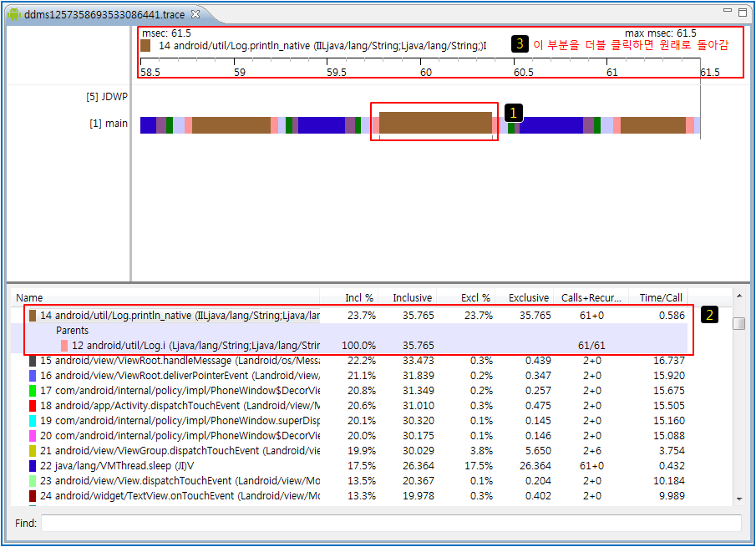Click the green swatch of row 17
The height and width of the screenshot is (547, 756).
pyautogui.click(x=33, y=390)
